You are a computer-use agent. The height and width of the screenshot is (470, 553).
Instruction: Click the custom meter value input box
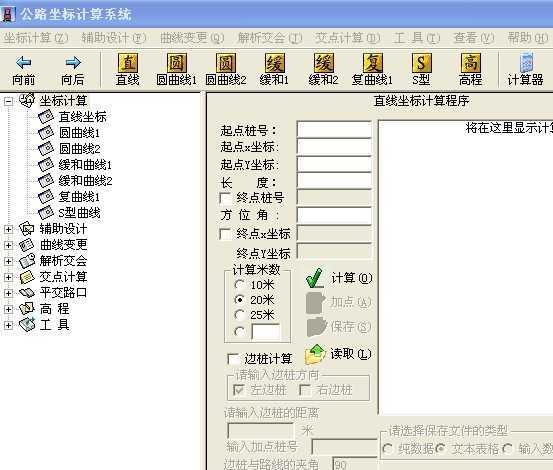[266, 332]
